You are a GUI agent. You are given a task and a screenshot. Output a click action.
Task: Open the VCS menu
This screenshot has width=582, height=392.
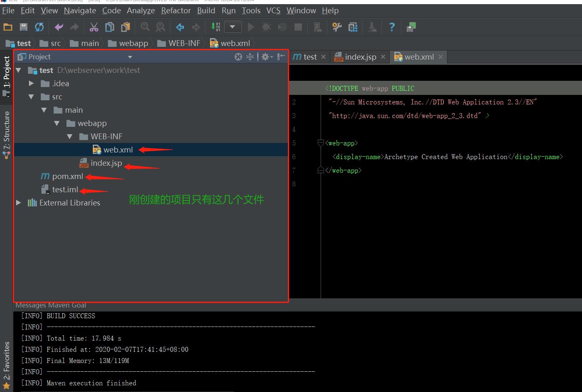click(273, 11)
